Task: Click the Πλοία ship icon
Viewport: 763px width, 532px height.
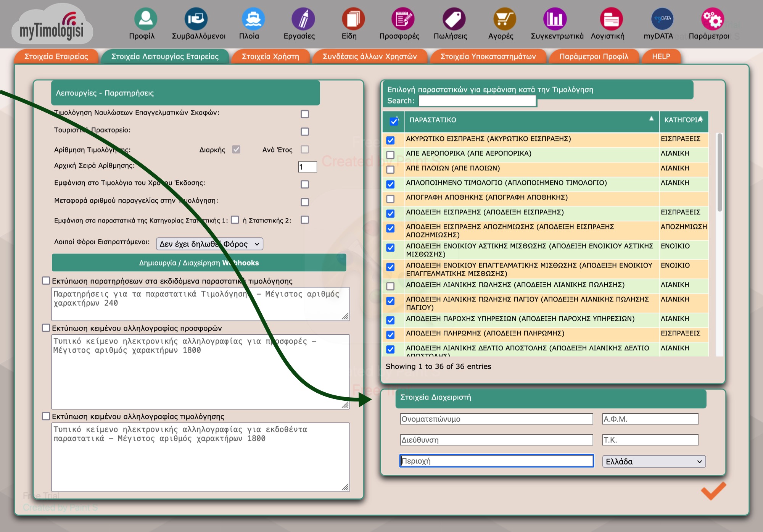Action: [253, 19]
